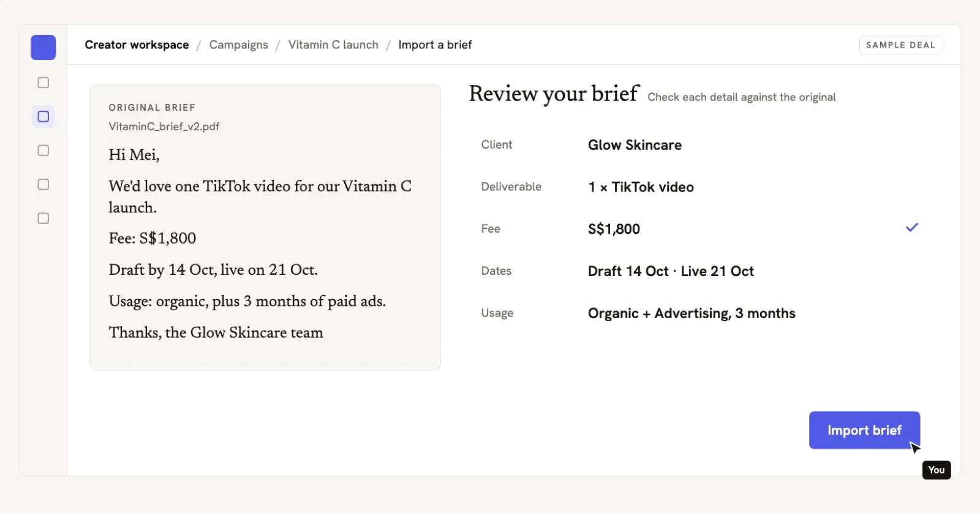980x514 pixels.
Task: Navigate to the Campaigns breadcrumb
Action: 238,45
